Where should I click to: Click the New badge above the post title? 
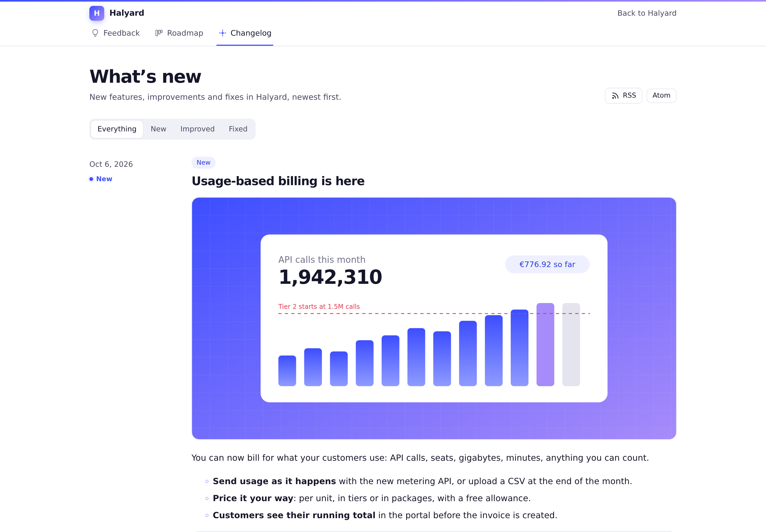[x=203, y=163]
